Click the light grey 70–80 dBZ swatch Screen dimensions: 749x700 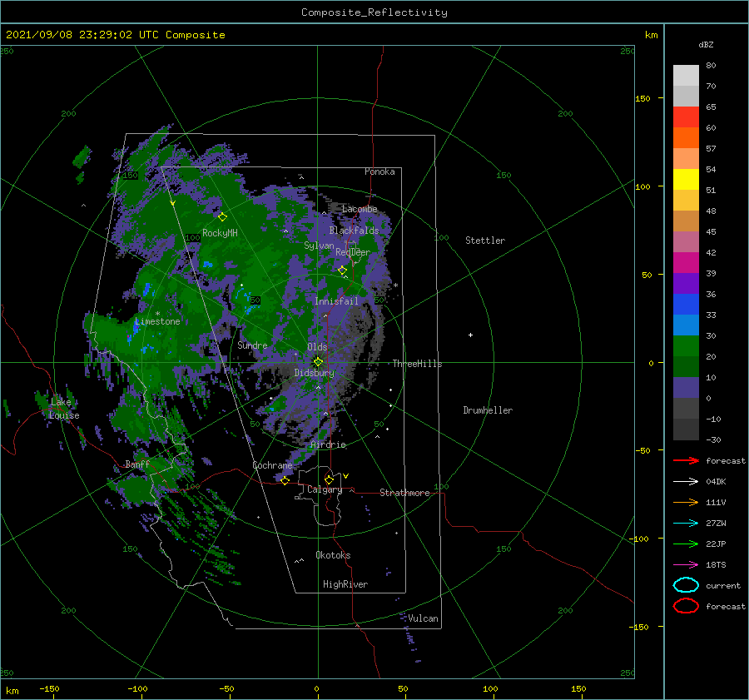point(686,76)
